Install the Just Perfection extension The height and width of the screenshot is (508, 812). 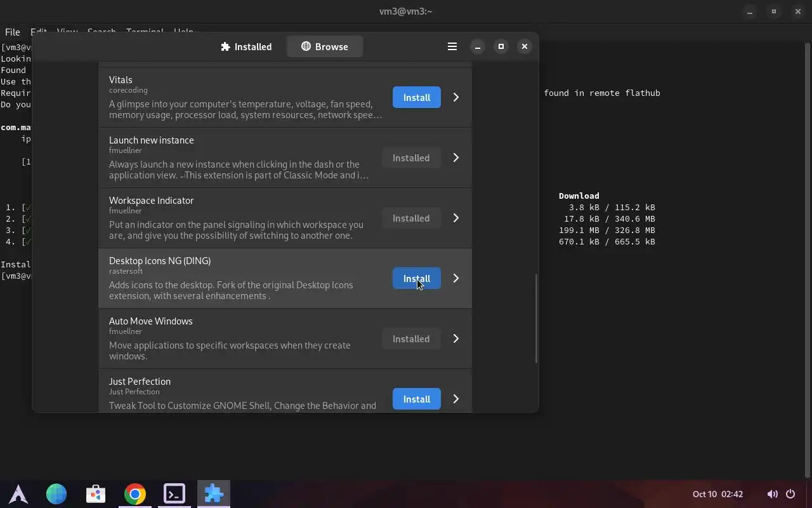pos(416,399)
